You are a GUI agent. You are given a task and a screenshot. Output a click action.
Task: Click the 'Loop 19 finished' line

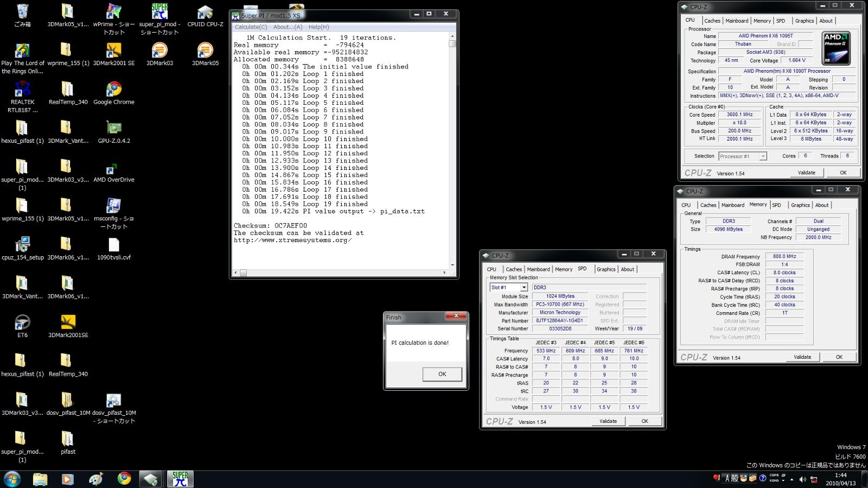pyautogui.click(x=305, y=204)
